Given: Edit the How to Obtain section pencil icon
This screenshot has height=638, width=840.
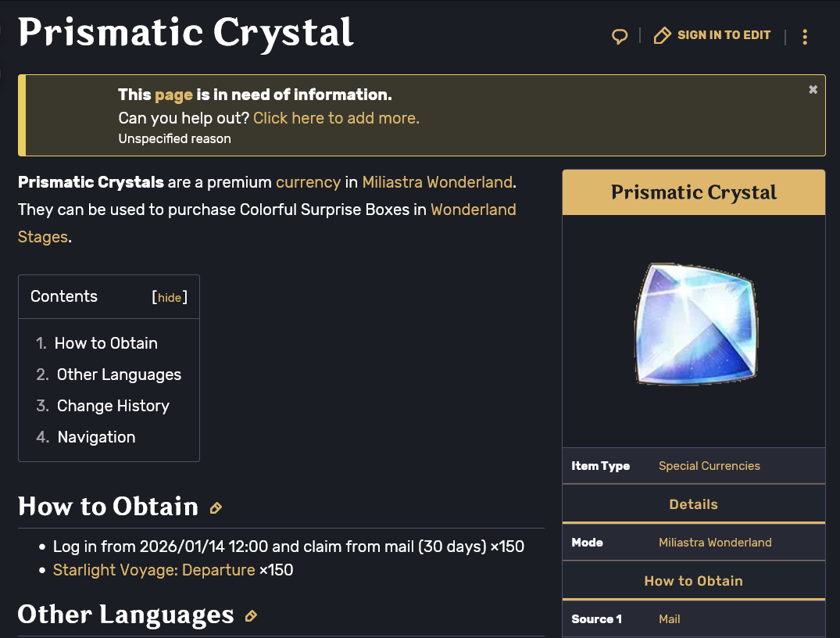Looking at the screenshot, I should tap(216, 508).
